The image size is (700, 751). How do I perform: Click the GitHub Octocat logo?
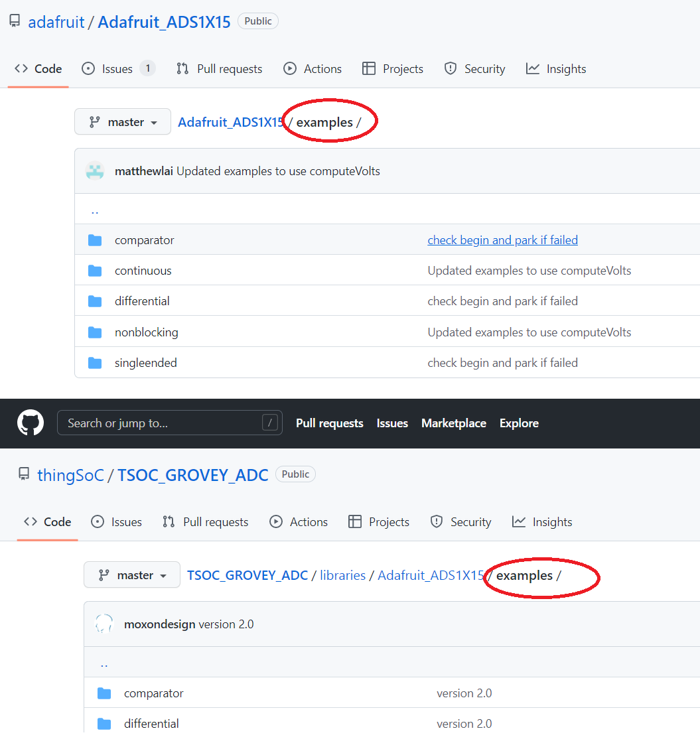pyautogui.click(x=31, y=423)
